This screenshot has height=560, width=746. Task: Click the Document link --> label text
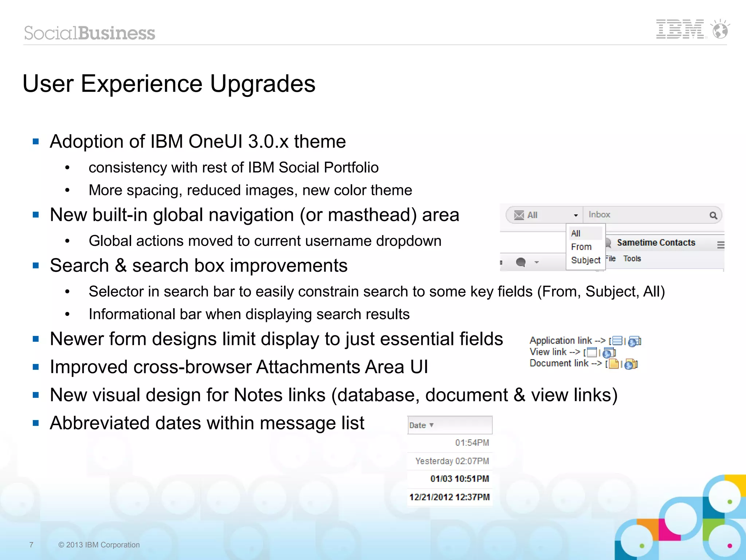[566, 363]
